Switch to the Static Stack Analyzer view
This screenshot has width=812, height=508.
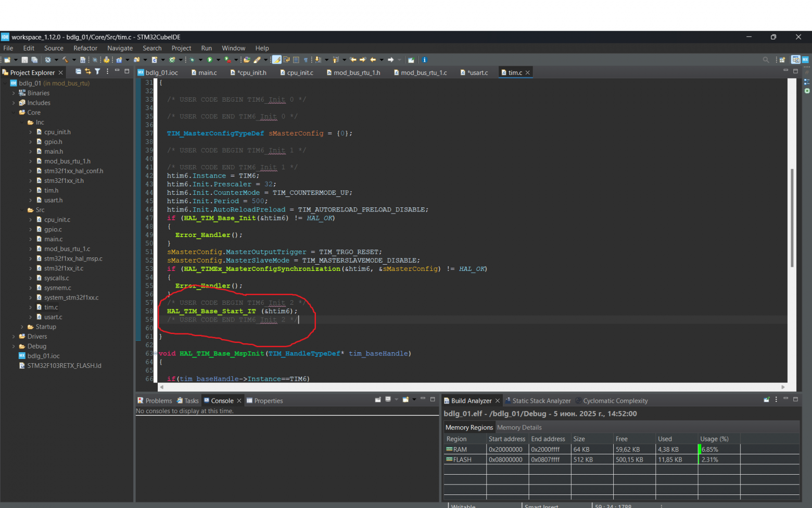pos(541,401)
